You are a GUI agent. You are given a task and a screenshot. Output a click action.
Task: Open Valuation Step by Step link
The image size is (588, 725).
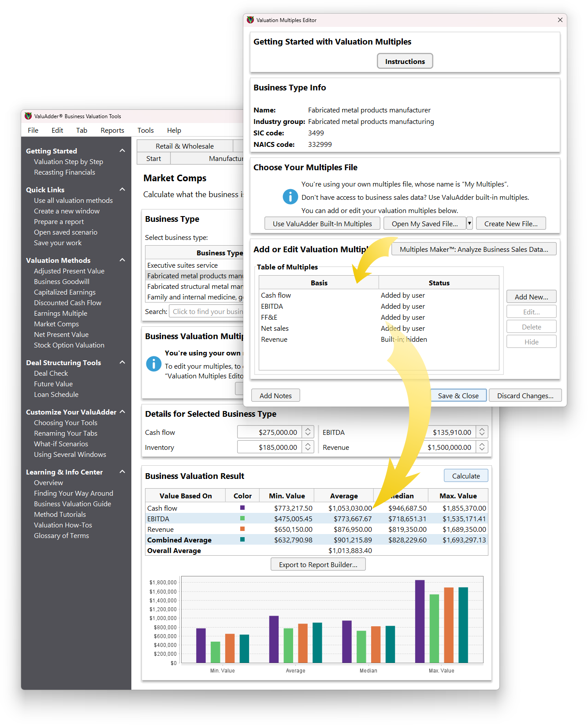[68, 161]
